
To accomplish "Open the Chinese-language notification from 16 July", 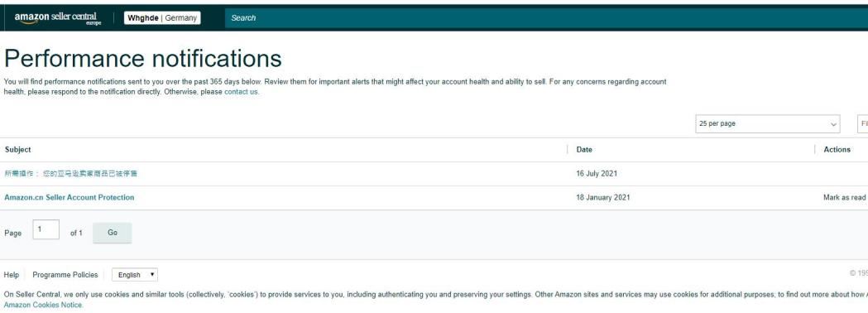I will tap(71, 173).
